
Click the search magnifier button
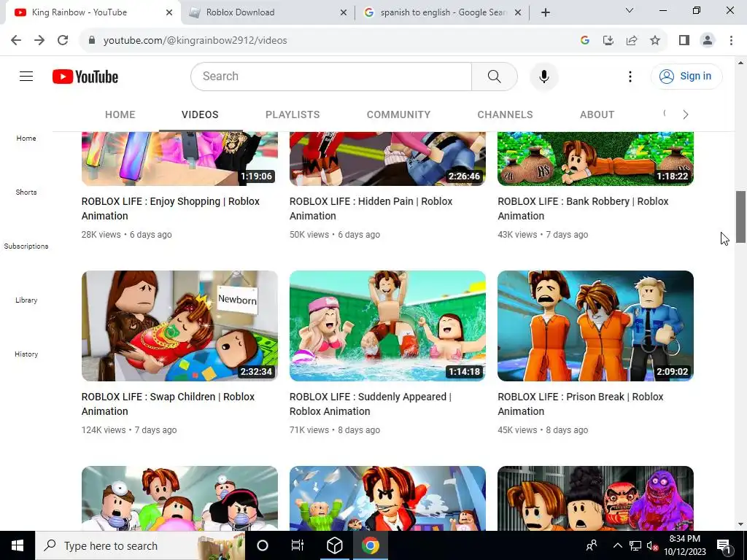pyautogui.click(x=494, y=76)
